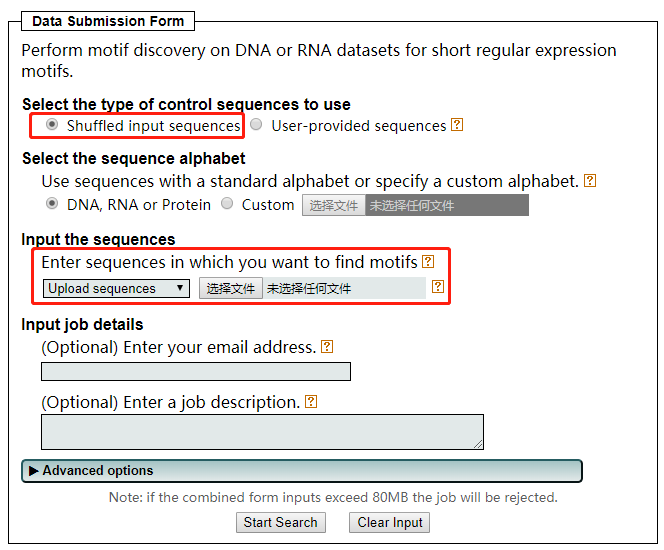664x550 pixels.
Task: Choose DNA, RNA or Protein alphabet option
Action: [52, 204]
